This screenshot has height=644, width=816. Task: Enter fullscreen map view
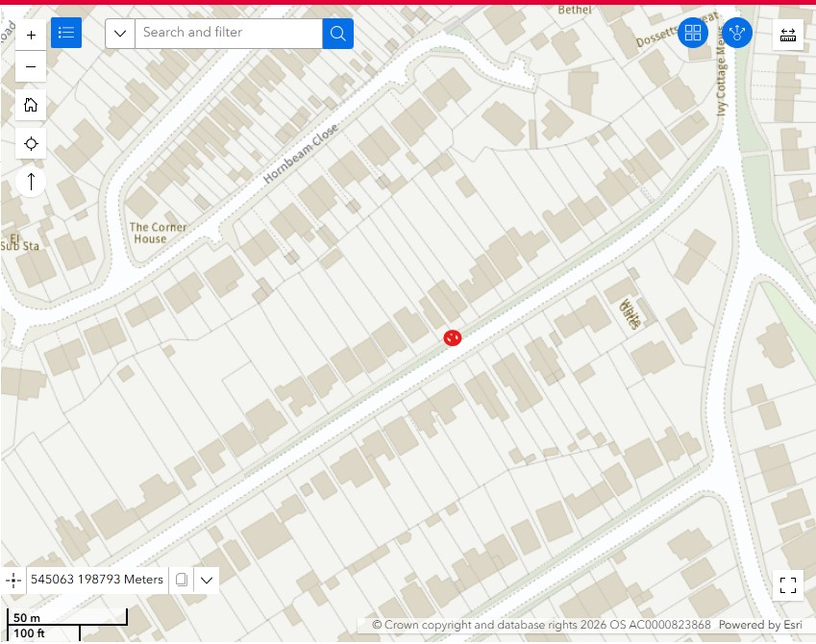coord(788,585)
